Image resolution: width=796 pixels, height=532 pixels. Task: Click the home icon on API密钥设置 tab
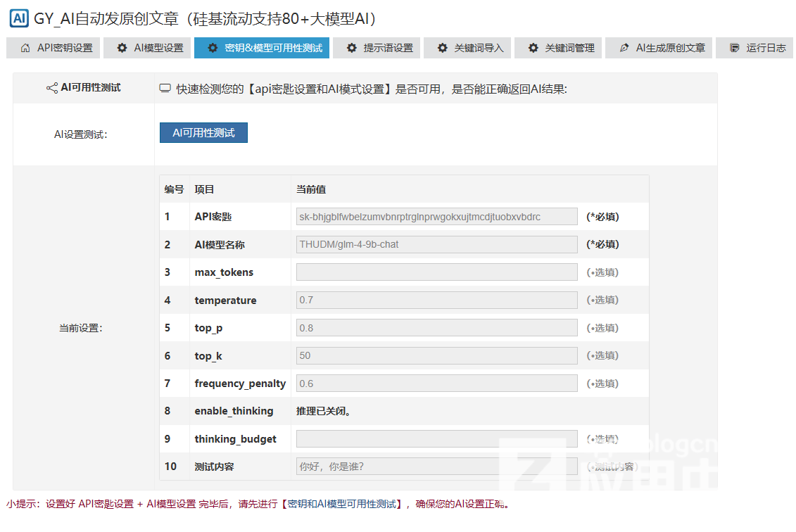[25, 48]
